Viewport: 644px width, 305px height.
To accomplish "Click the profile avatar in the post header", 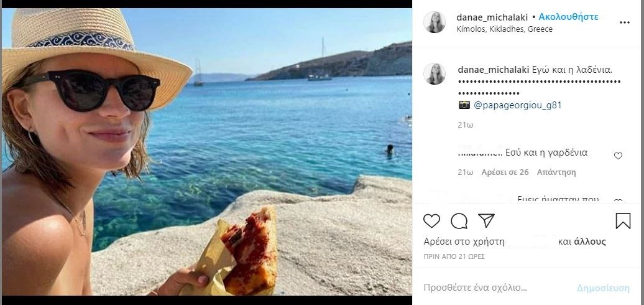I will point(435,22).
